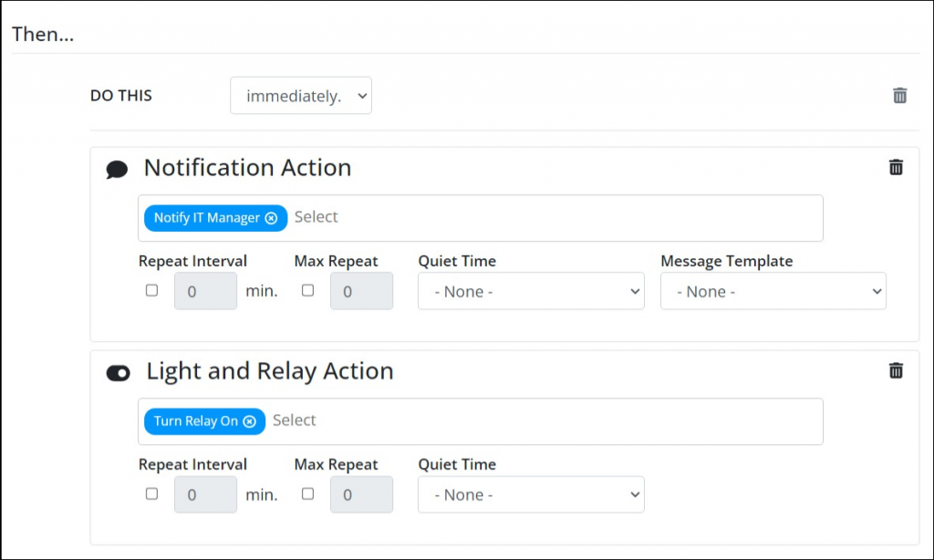
Task: Click the Repeat Interval minutes box for relay action
Action: click(x=204, y=494)
